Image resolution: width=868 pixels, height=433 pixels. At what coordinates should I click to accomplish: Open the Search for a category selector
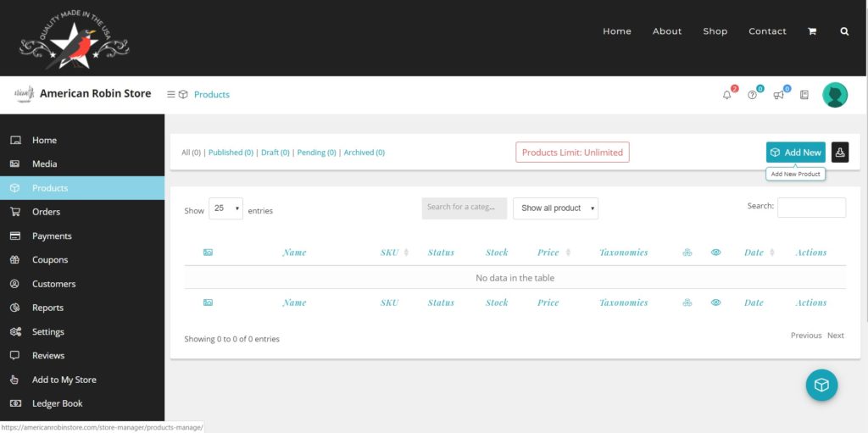(464, 208)
